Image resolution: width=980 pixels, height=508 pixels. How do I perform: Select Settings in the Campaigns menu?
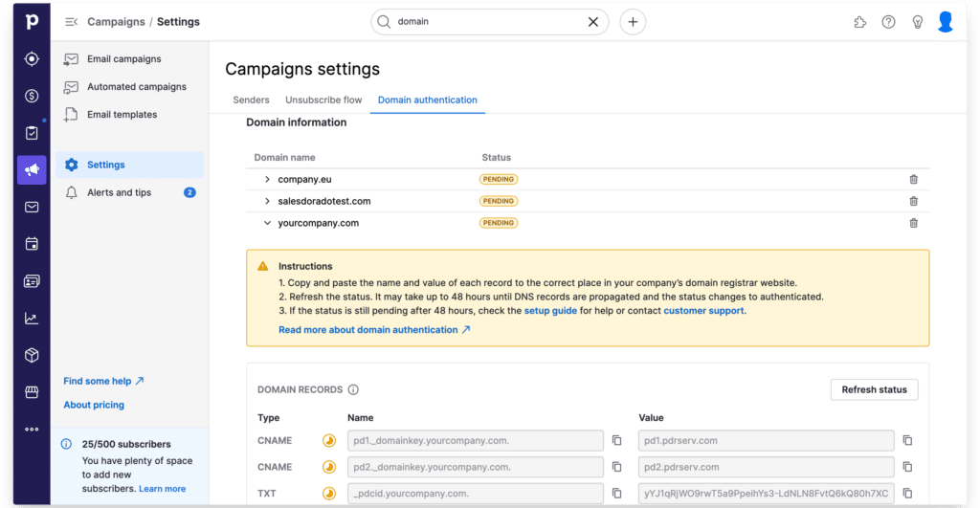129,165
